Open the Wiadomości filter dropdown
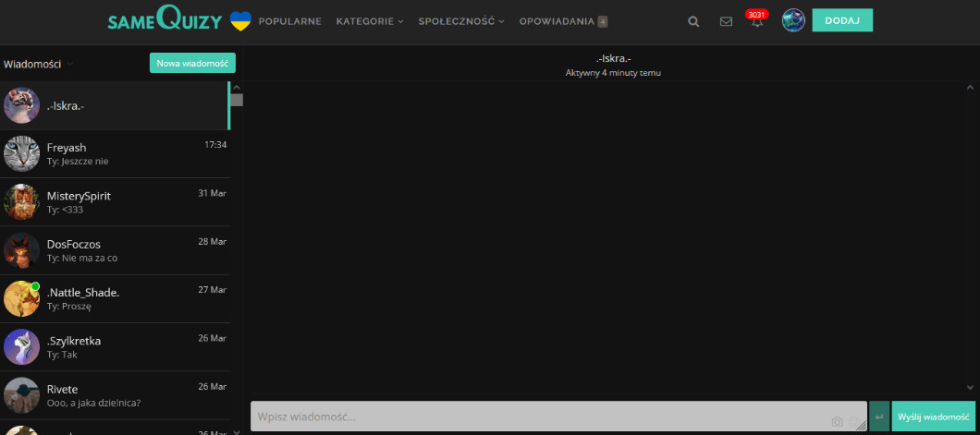980x435 pixels. [x=39, y=64]
